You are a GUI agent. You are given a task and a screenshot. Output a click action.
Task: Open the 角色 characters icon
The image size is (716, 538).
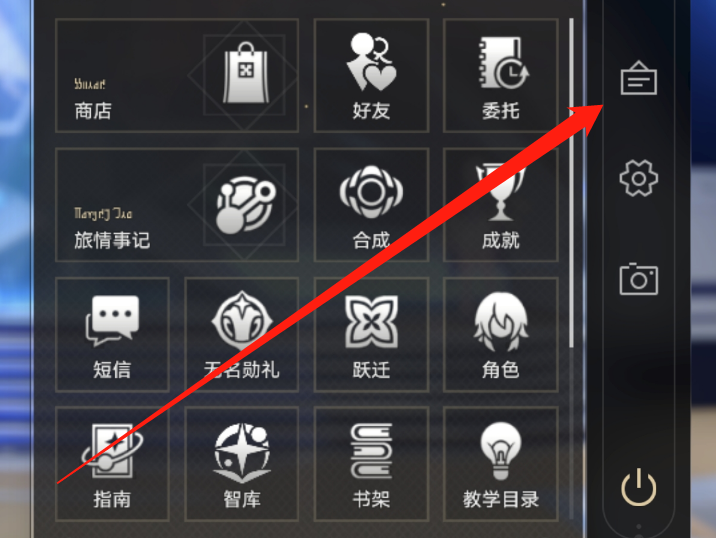pyautogui.click(x=501, y=335)
